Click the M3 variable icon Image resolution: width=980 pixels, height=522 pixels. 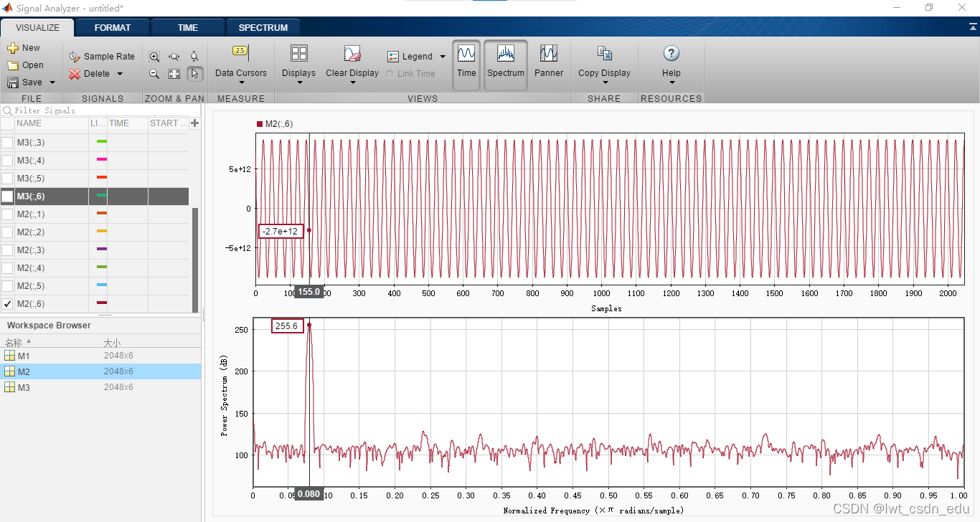[10, 388]
